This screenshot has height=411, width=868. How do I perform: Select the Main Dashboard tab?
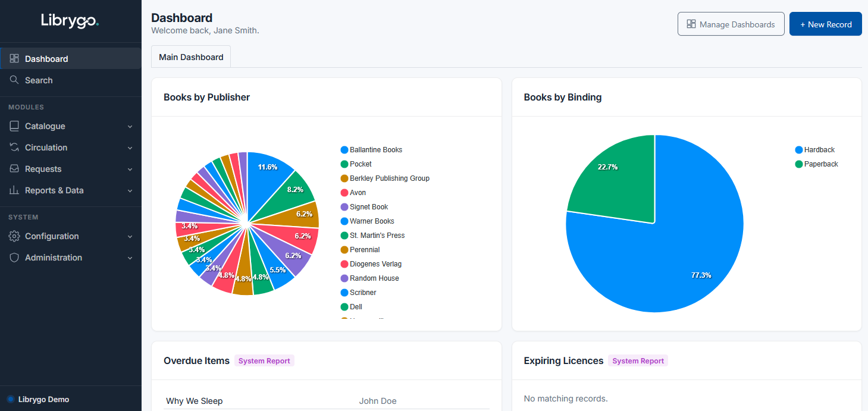pyautogui.click(x=191, y=57)
